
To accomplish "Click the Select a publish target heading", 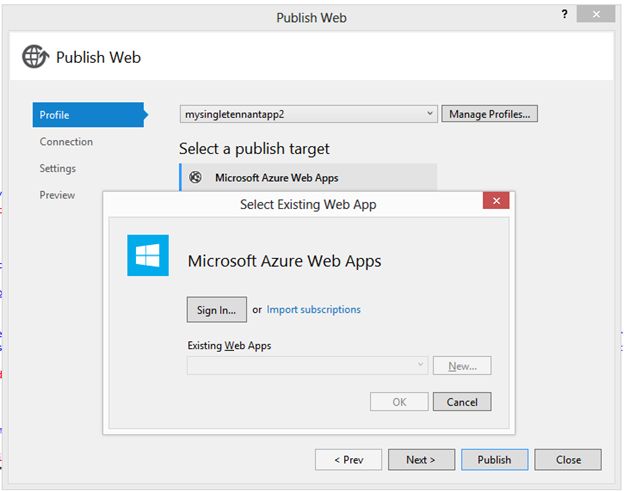I will pyautogui.click(x=254, y=148).
